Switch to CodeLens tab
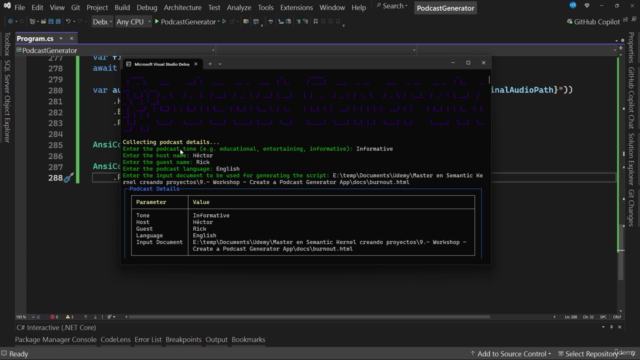Viewport: 640px width, 360px height. tap(116, 339)
